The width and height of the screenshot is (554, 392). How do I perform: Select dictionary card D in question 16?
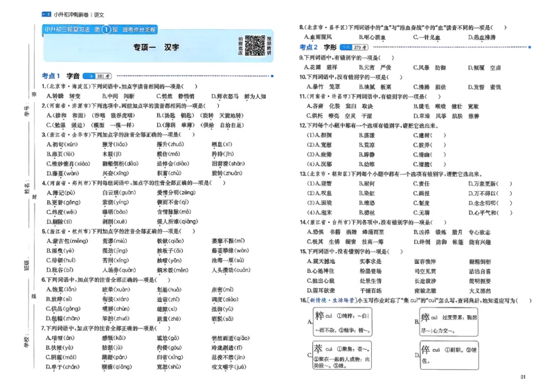(449, 355)
